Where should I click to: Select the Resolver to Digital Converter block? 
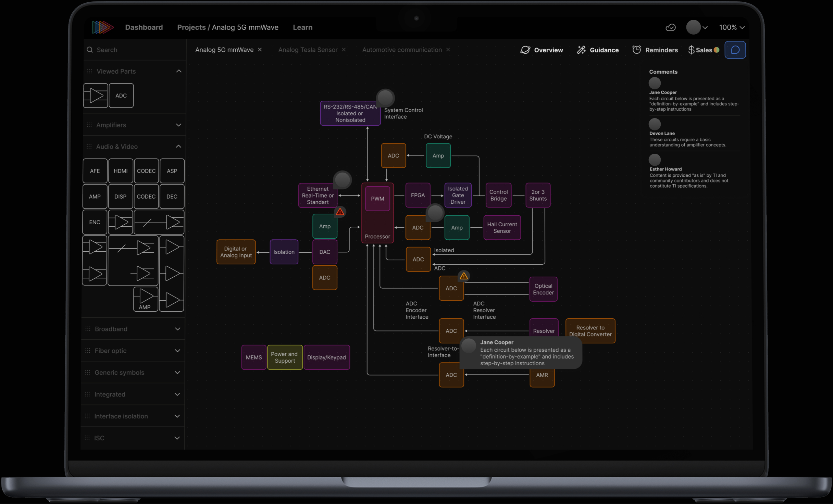coord(590,331)
